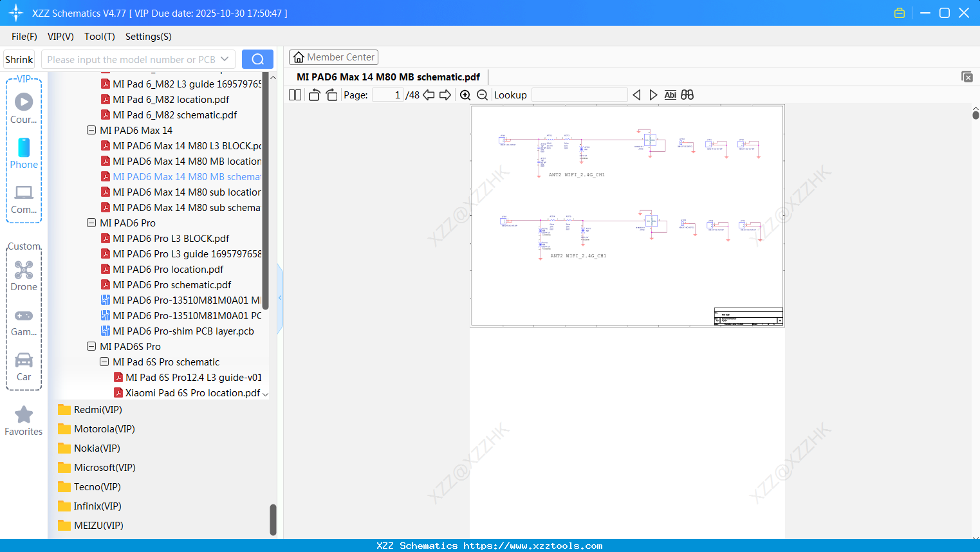Toggle the two-page view icon
Screen dimensions: 980x552
coord(295,95)
